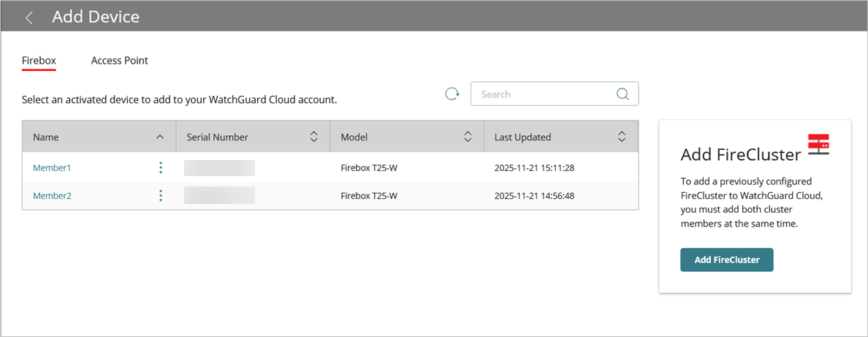
Task: Click the Last Updated column header
Action: (x=561, y=137)
